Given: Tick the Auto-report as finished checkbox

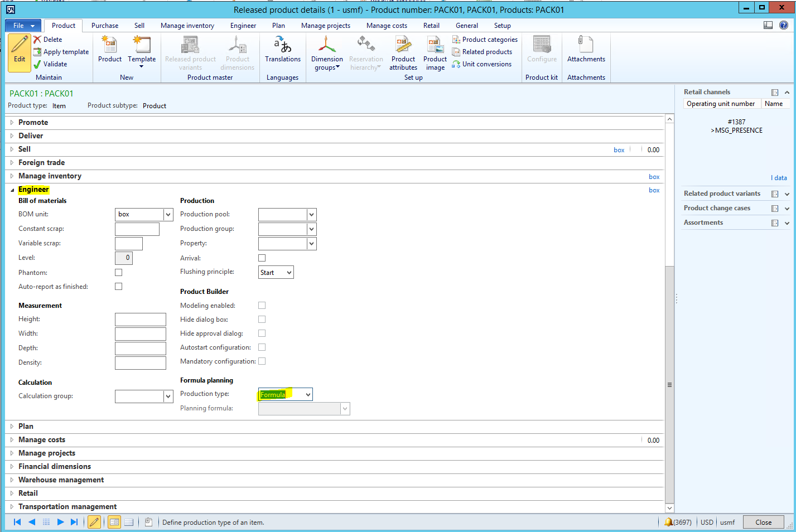Looking at the screenshot, I should pos(118,287).
